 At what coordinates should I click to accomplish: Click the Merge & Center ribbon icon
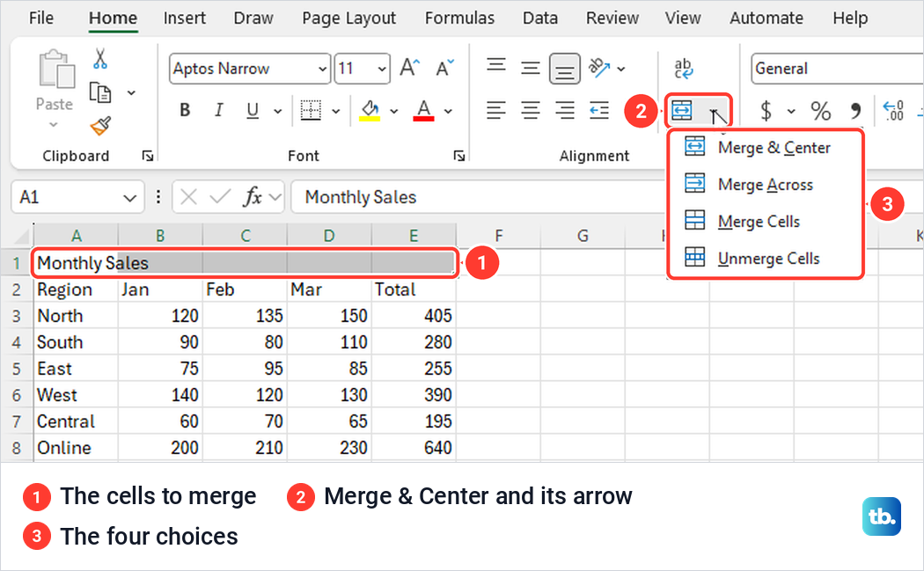pyautogui.click(x=682, y=110)
